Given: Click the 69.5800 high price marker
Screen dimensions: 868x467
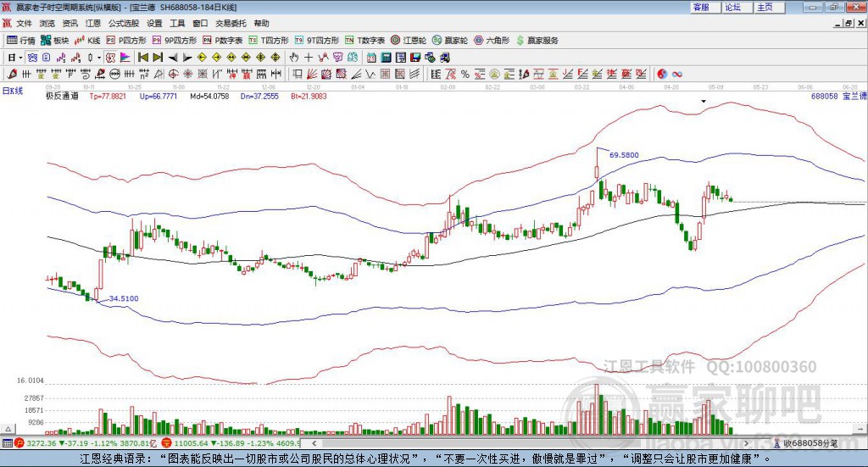Looking at the screenshot, I should [x=624, y=155].
